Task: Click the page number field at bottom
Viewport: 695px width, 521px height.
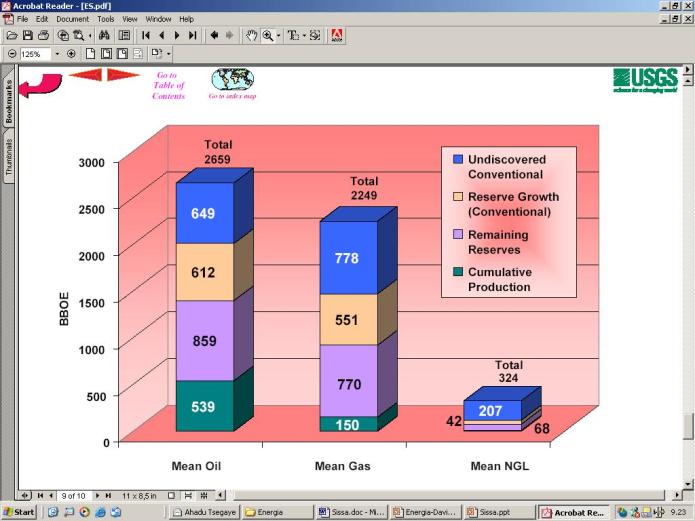Action: (x=73, y=495)
